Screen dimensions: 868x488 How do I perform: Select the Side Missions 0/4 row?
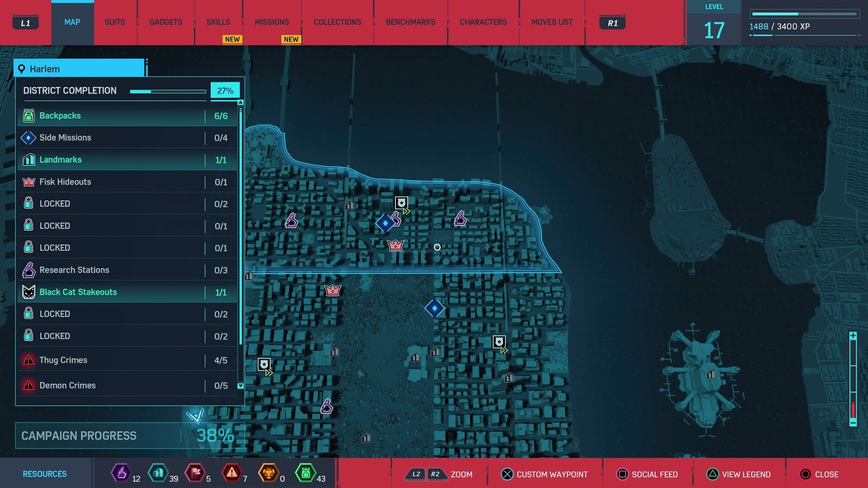(127, 138)
